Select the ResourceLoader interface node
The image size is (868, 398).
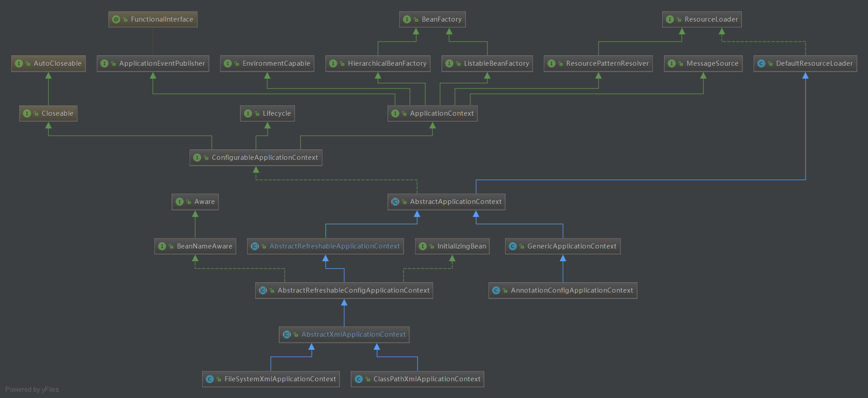(x=702, y=19)
